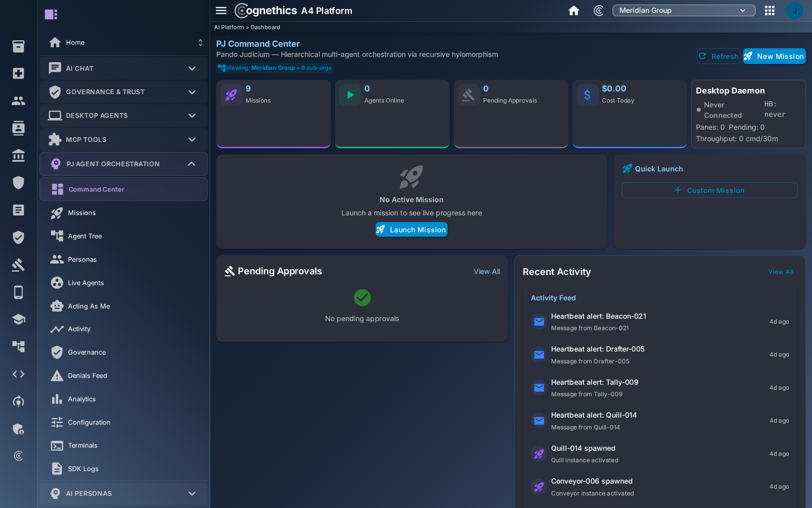
Task: Click View All in Recent Activity
Action: pos(781,272)
